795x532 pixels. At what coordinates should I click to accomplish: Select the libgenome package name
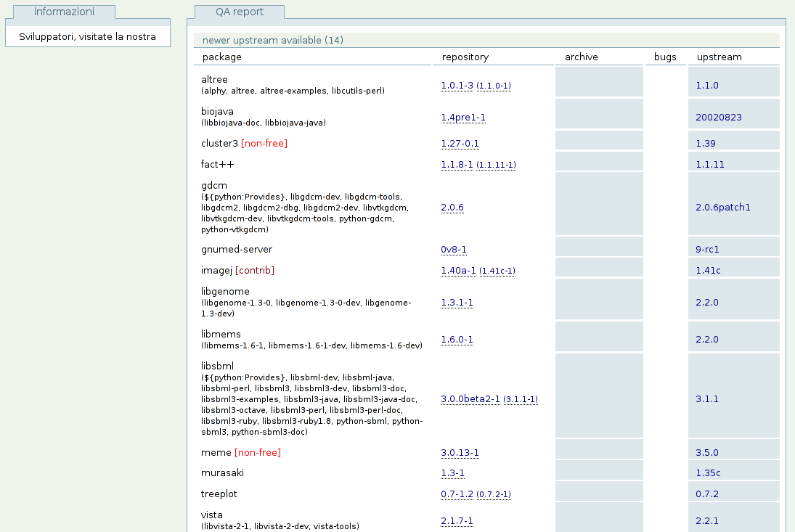(x=225, y=291)
